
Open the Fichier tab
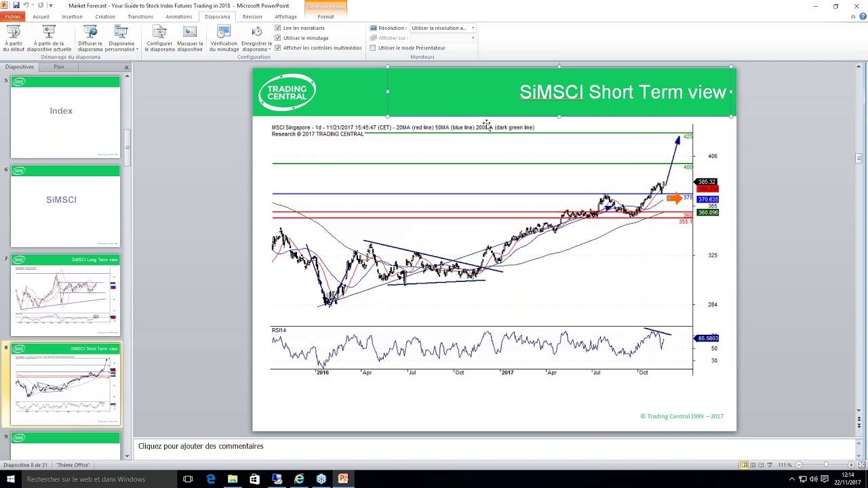pyautogui.click(x=12, y=16)
